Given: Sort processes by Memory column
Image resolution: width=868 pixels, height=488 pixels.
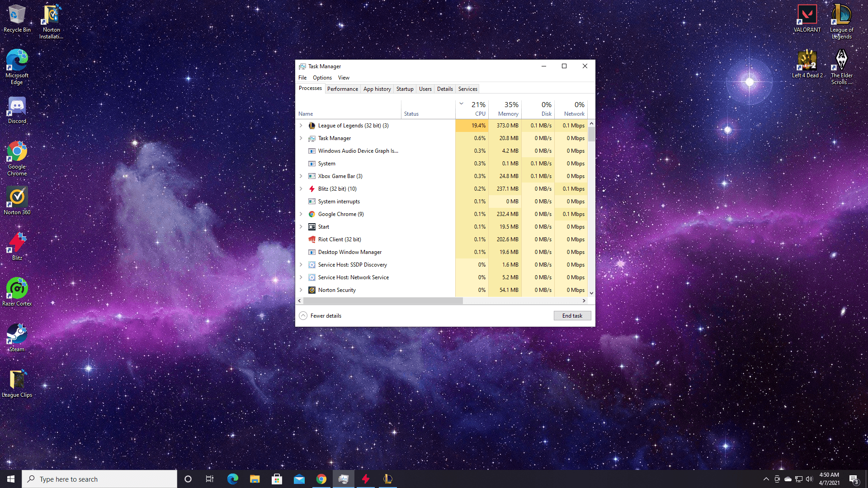Looking at the screenshot, I should click(x=505, y=109).
